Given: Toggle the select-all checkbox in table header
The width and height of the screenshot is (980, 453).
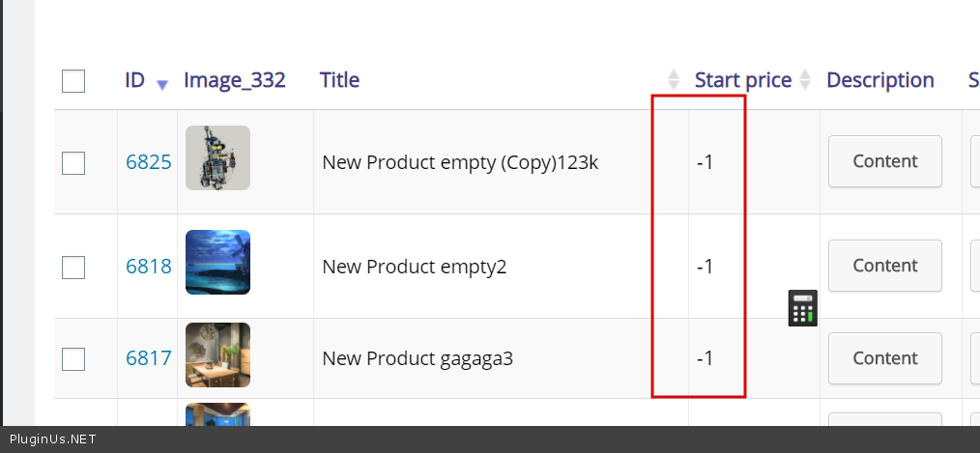Looking at the screenshot, I should click(x=73, y=81).
